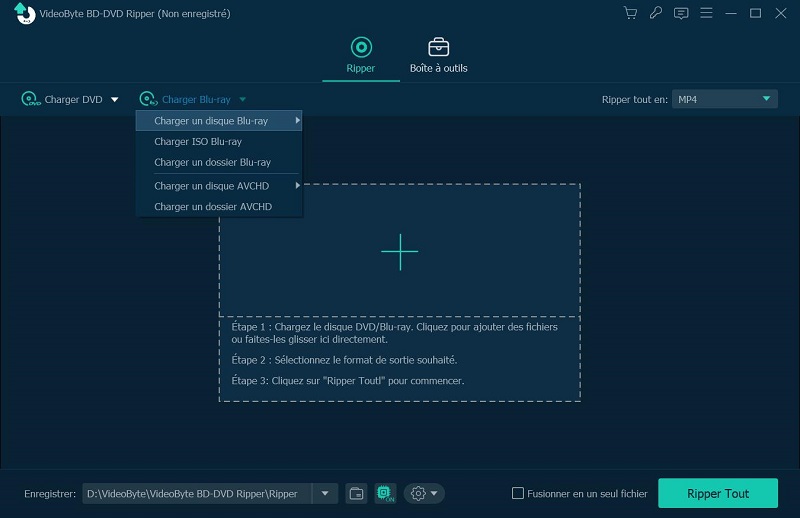This screenshot has height=518, width=800.
Task: Expand the Charger un disque AVCHD submenu arrow
Action: coord(297,186)
